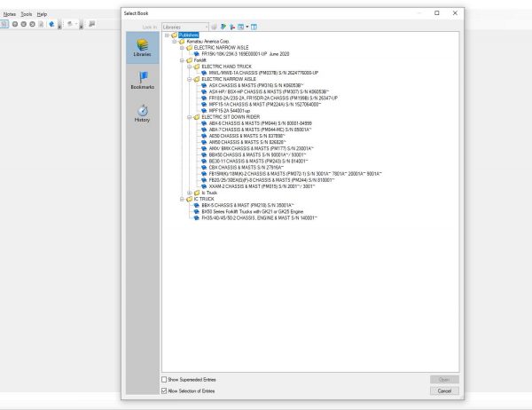Select BBX50 CHASSIS & MASTS entry

(x=257, y=155)
